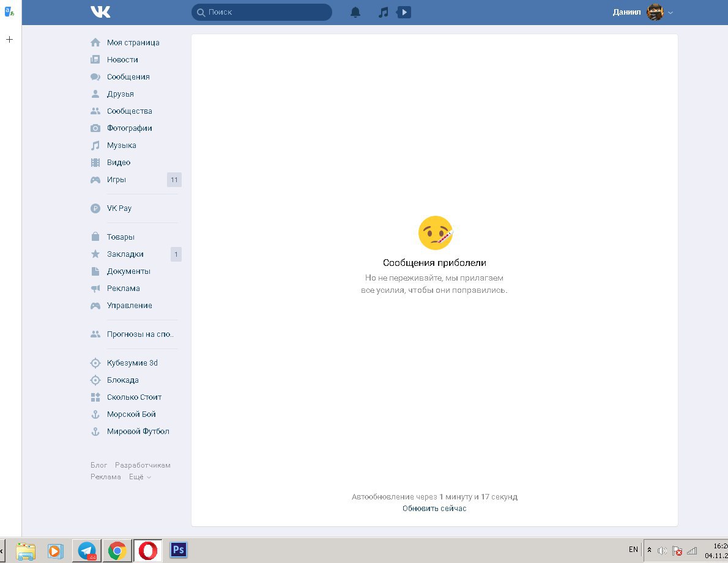This screenshot has height=563, width=728.
Task: Expand the profile menu chevron next to Даниил
Action: (670, 13)
